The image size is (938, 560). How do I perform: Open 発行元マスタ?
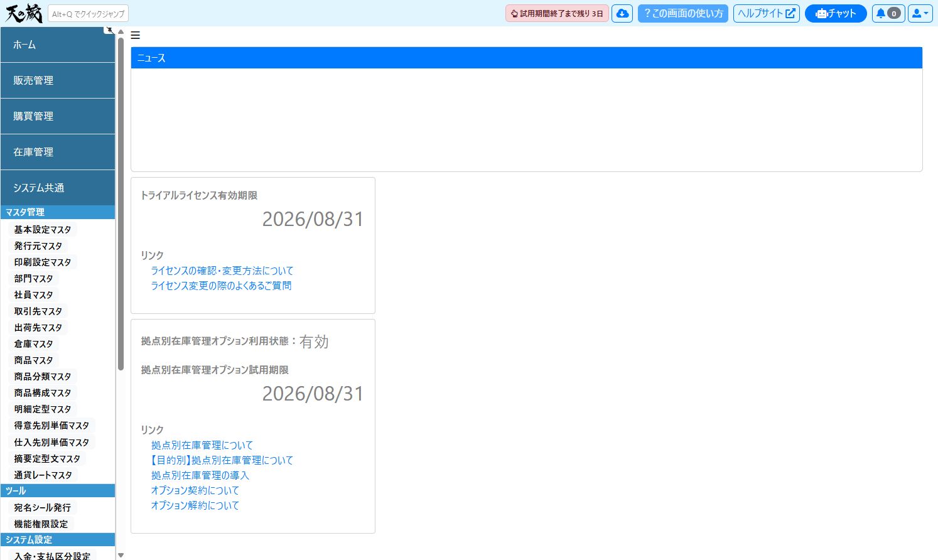pos(38,246)
